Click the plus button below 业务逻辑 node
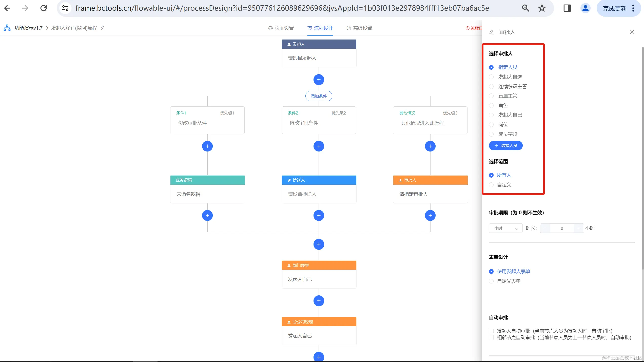 pyautogui.click(x=207, y=216)
